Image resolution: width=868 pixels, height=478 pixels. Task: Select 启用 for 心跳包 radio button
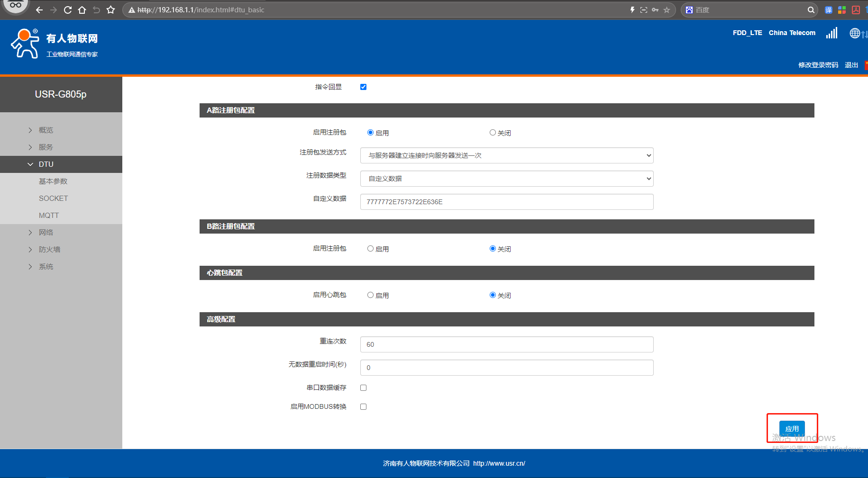coord(370,295)
